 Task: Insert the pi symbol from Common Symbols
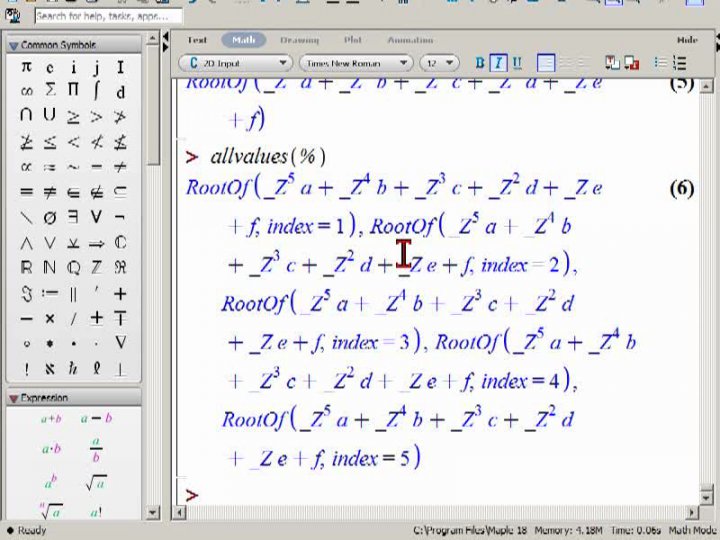tap(26, 68)
